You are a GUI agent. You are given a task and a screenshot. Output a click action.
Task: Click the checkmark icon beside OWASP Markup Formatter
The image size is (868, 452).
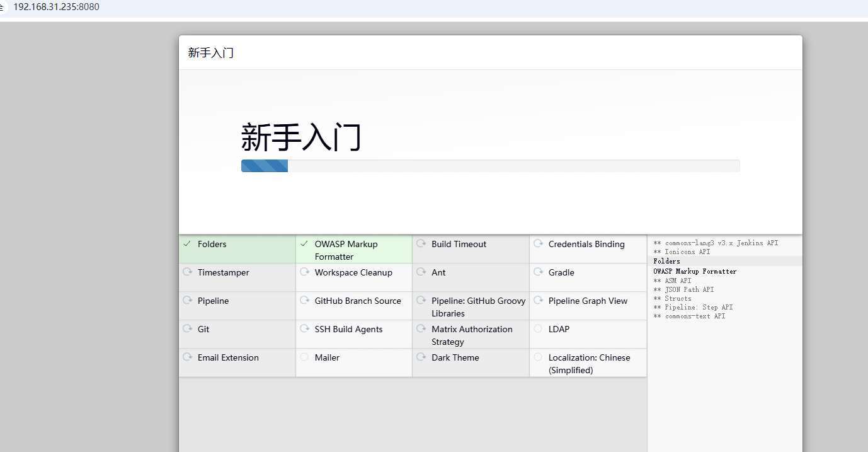[x=304, y=243]
